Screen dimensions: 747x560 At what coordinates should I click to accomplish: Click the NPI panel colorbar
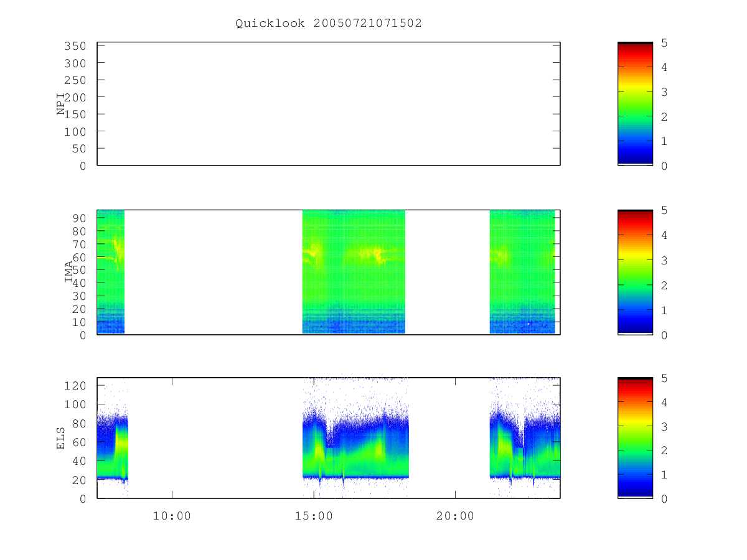coord(635,104)
